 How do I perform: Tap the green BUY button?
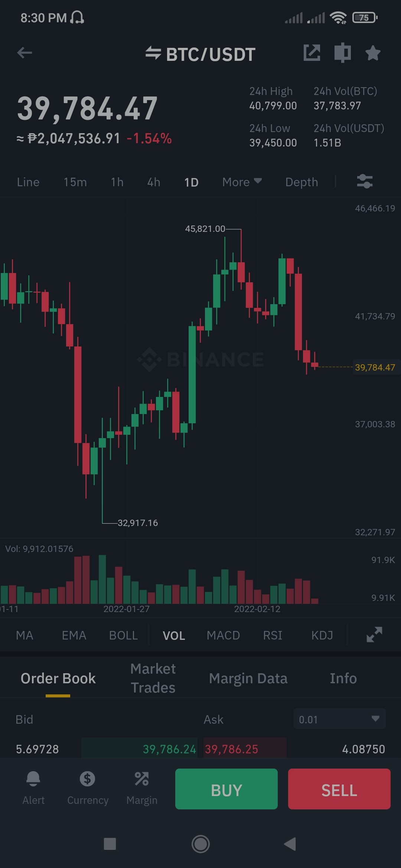tap(226, 789)
